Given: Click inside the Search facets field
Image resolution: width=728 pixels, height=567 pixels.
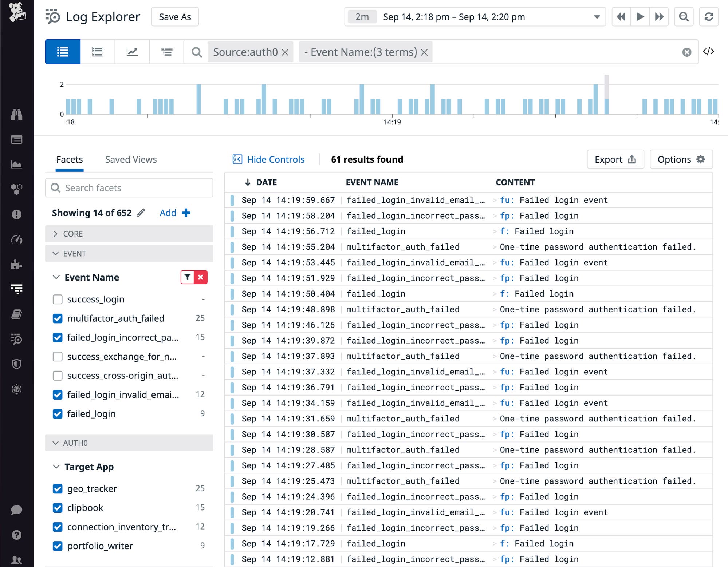Looking at the screenshot, I should click(129, 188).
